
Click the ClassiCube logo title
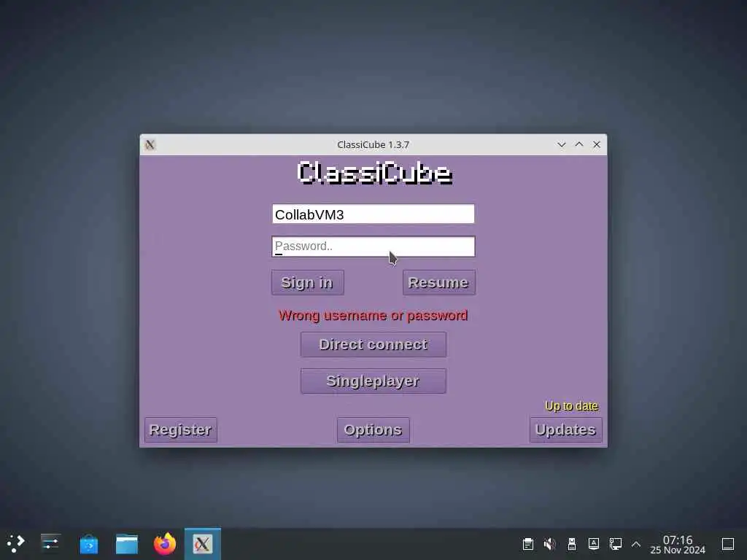pyautogui.click(x=374, y=173)
